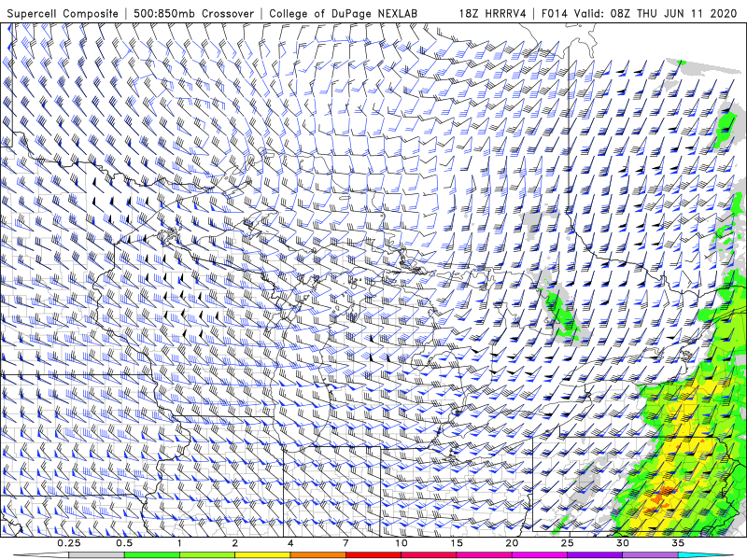Viewport: 747px width, 560px height.
Task: Click the "College of DuPage NEXLAB" text
Action: [344, 13]
